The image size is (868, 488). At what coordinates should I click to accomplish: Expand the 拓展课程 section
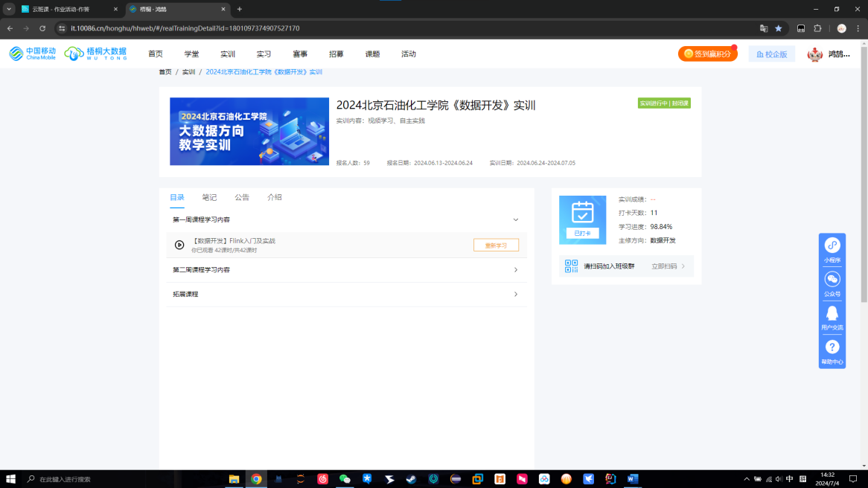tap(516, 295)
